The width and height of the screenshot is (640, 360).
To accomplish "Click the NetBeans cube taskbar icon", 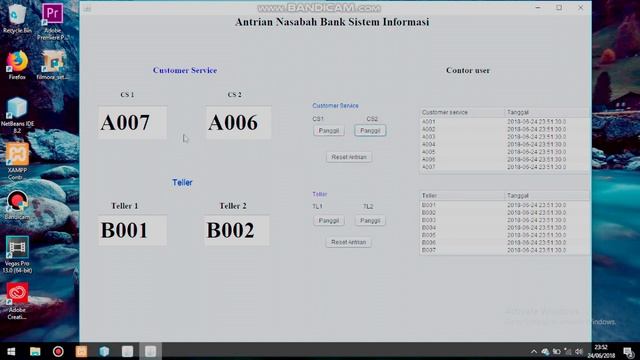I will pos(104,351).
